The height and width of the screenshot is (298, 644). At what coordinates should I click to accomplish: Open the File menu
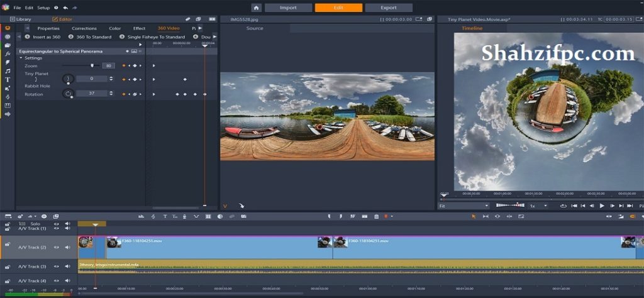pyautogui.click(x=17, y=8)
